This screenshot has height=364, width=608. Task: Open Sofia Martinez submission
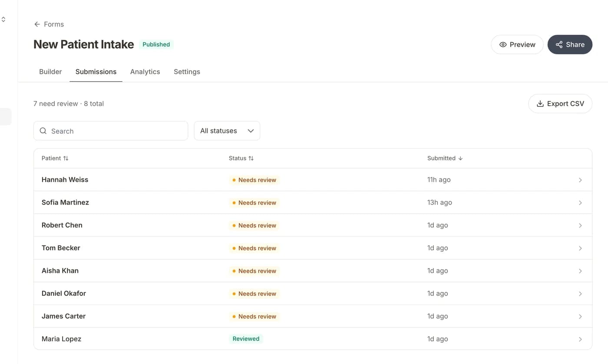click(x=313, y=202)
